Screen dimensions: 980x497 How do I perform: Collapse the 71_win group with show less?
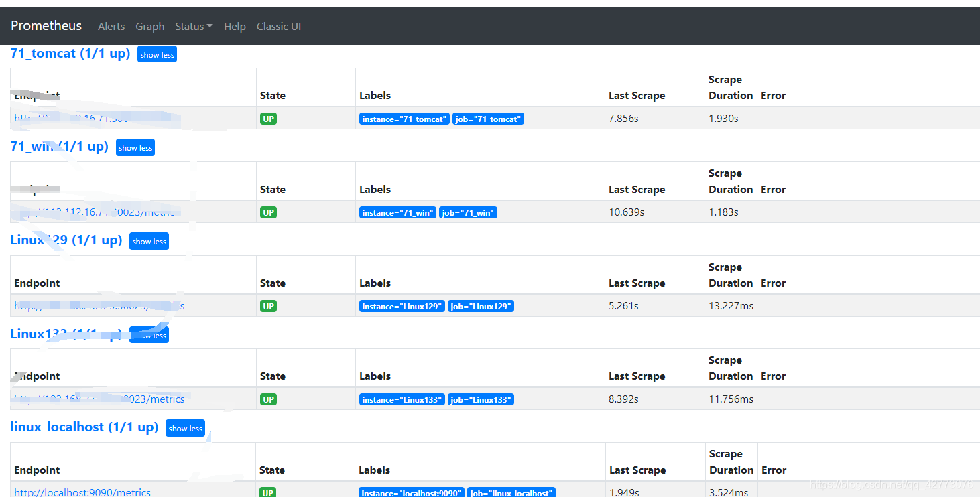(135, 148)
